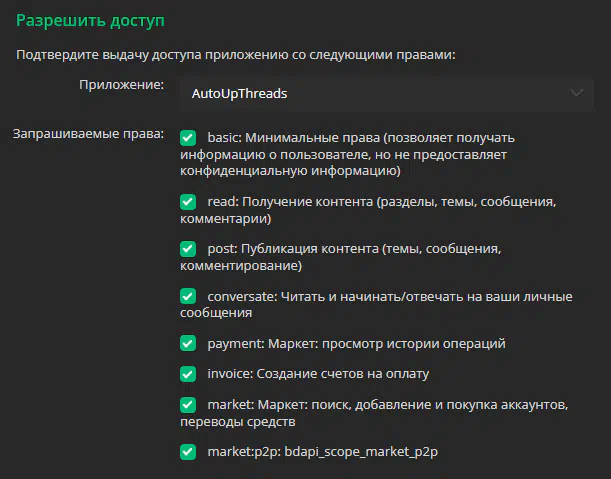Image resolution: width=611 pixels, height=479 pixels.
Task: Click the 'post: Публикация контента' label text
Action: (x=293, y=249)
